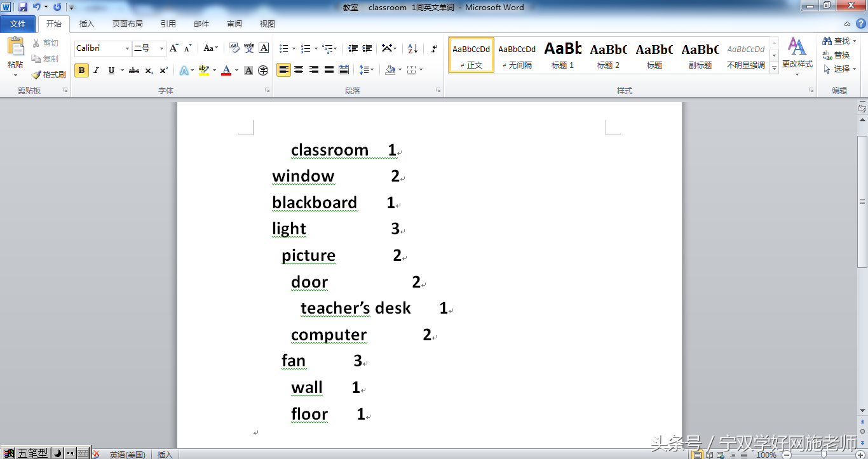Viewport: 868px width, 459px height.
Task: Click Replace (替换) in editing group
Action: tap(836, 55)
